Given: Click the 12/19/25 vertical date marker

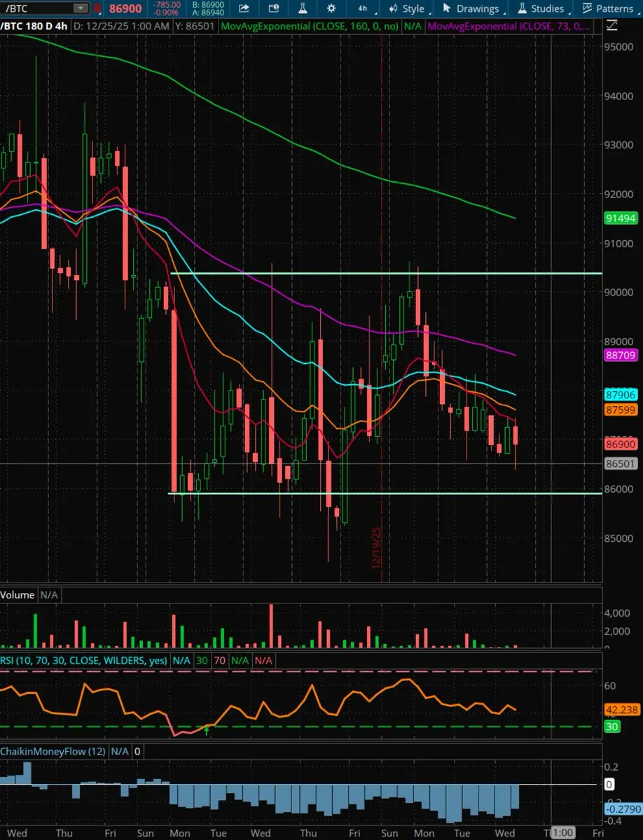Looking at the screenshot, I should tap(377, 548).
